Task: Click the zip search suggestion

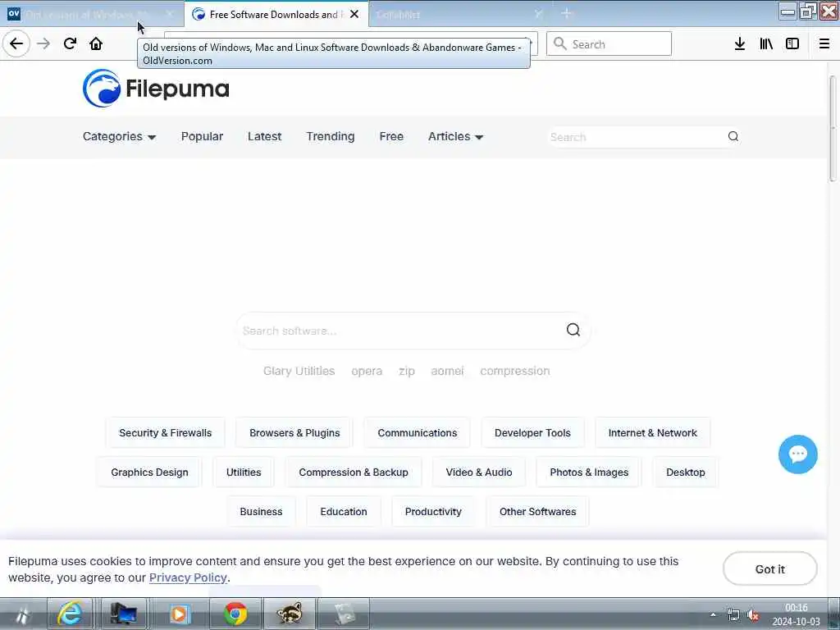Action: (407, 371)
